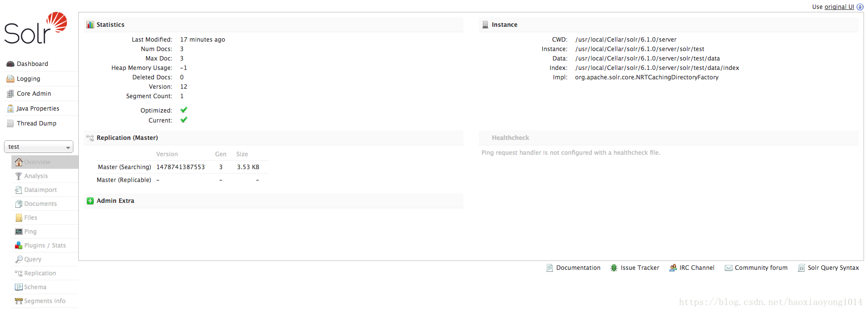
Task: Open the Logging menu item
Action: 29,79
